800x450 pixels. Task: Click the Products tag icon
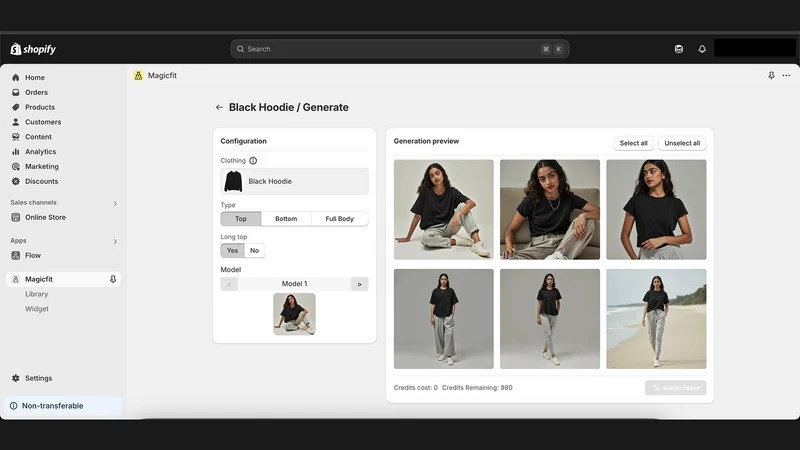click(x=16, y=107)
